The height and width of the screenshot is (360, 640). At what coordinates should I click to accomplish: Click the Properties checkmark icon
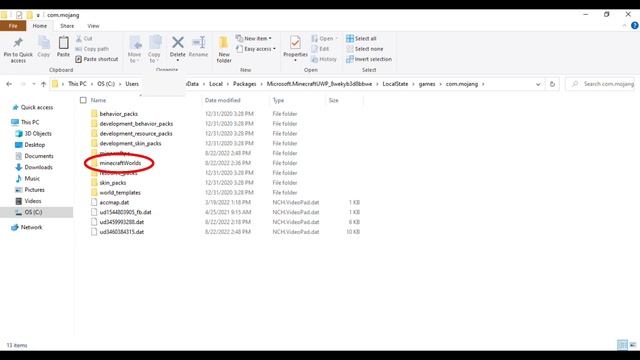[x=295, y=42]
